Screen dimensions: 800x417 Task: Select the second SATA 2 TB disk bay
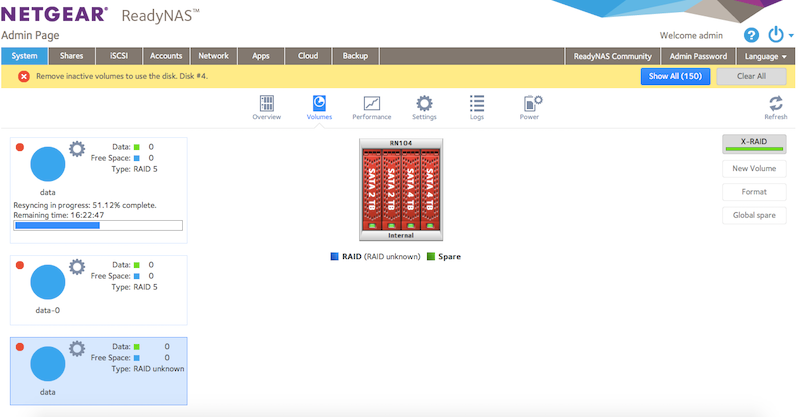point(391,189)
